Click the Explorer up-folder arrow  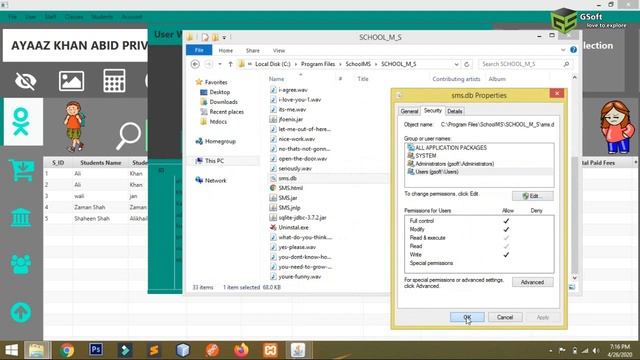tap(230, 64)
